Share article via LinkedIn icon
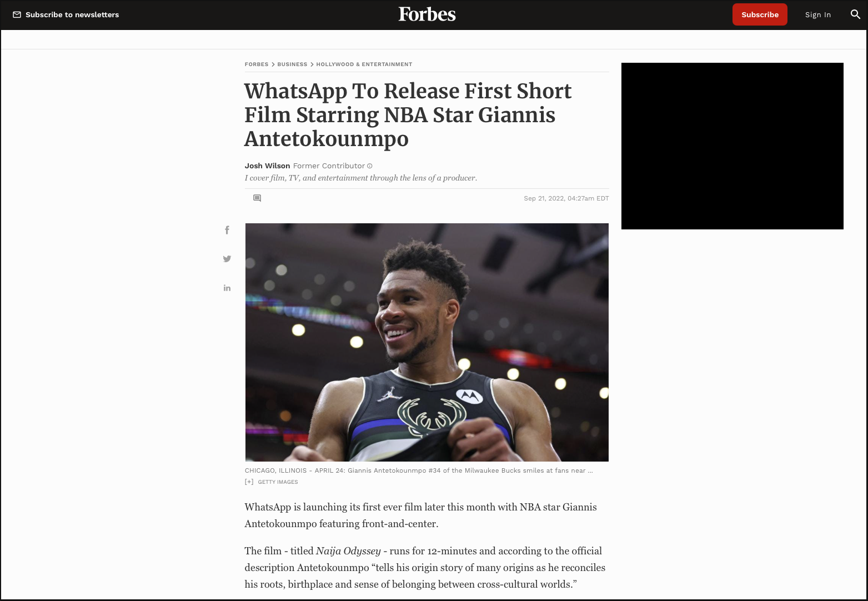The height and width of the screenshot is (601, 868). pos(227,288)
